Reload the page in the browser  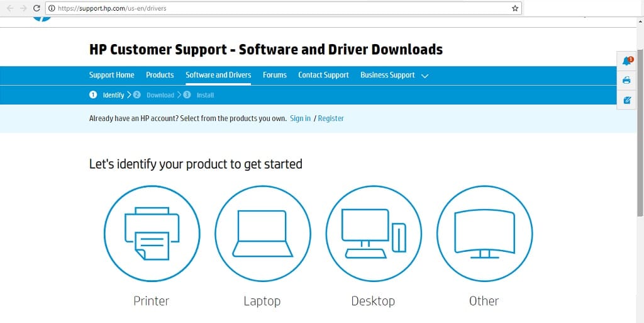point(36,8)
